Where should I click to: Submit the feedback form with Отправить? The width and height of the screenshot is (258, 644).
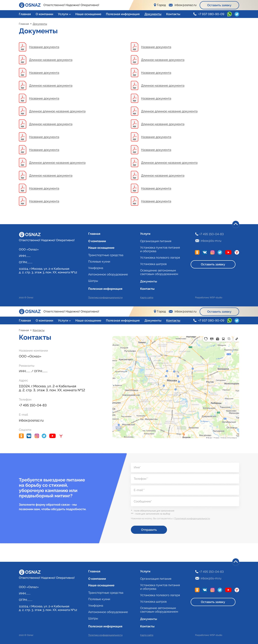pos(149,529)
